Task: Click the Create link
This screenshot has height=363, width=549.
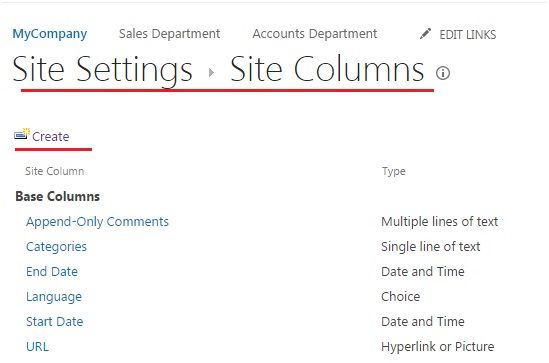Action: pyautogui.click(x=51, y=137)
